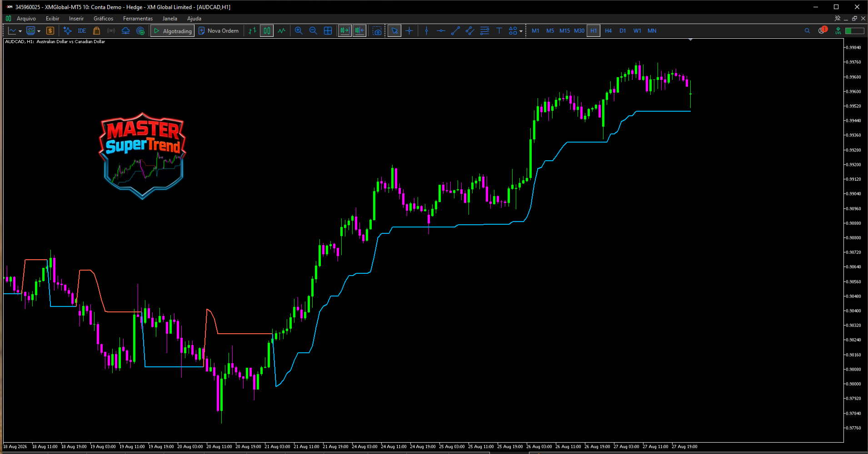Switch to M30 timeframe
Image resolution: width=868 pixels, height=454 pixels.
[579, 31]
